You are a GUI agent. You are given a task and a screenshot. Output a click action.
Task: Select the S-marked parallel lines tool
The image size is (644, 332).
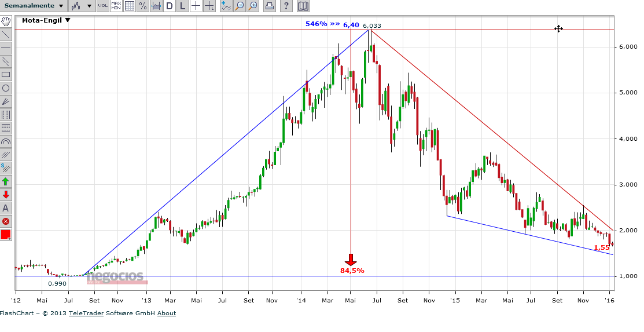point(6,168)
